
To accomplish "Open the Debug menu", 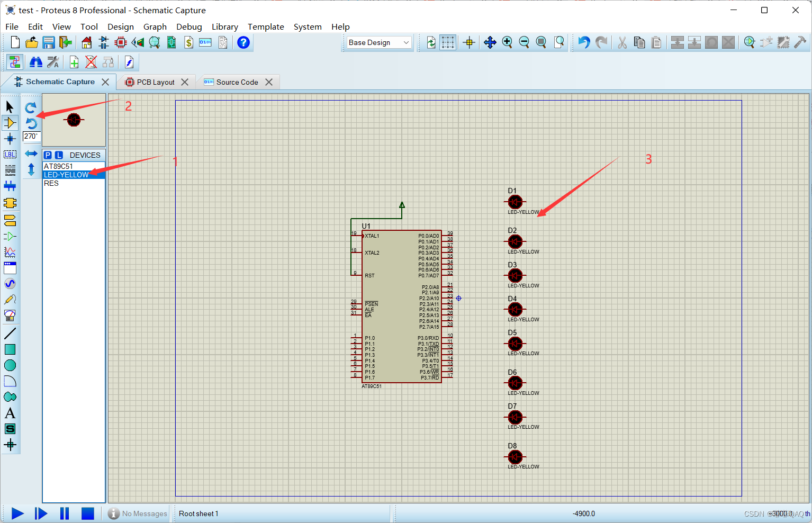I will coord(189,26).
